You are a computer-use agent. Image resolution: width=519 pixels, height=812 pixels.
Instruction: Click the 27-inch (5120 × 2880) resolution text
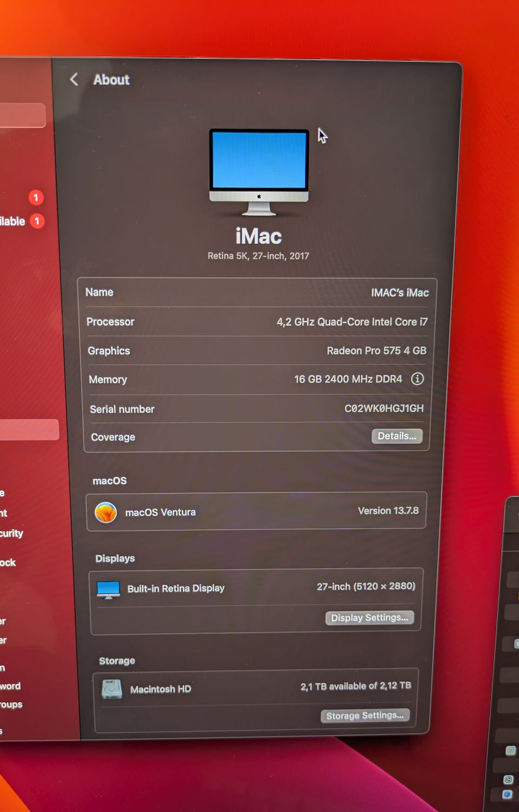point(366,586)
